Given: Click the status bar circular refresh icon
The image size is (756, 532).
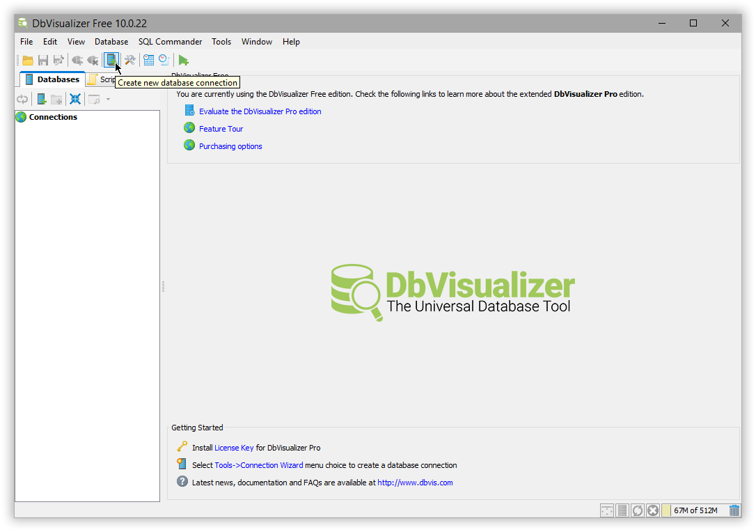Looking at the screenshot, I should (x=638, y=510).
